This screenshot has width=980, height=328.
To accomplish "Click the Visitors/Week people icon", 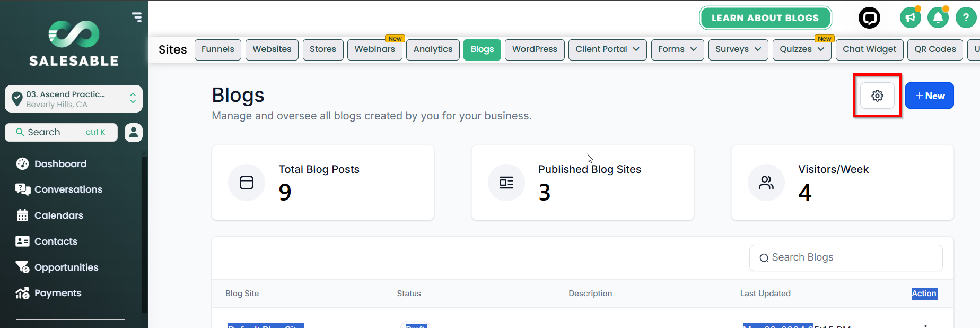I will (x=766, y=183).
